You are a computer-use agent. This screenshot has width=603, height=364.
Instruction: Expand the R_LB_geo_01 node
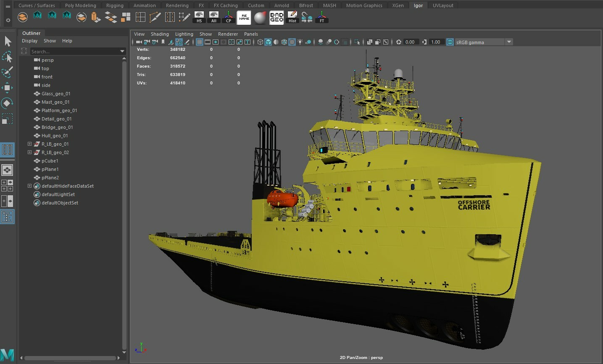[x=29, y=144]
